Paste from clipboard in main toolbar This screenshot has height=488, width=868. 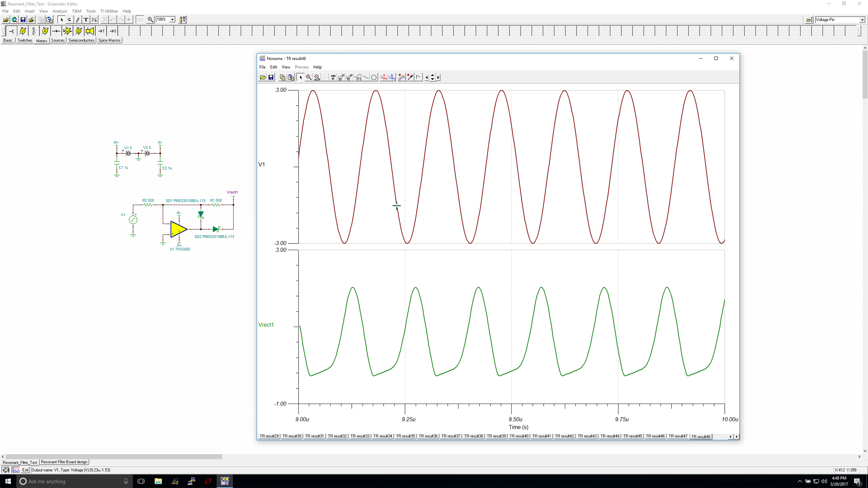pyautogui.click(x=49, y=20)
